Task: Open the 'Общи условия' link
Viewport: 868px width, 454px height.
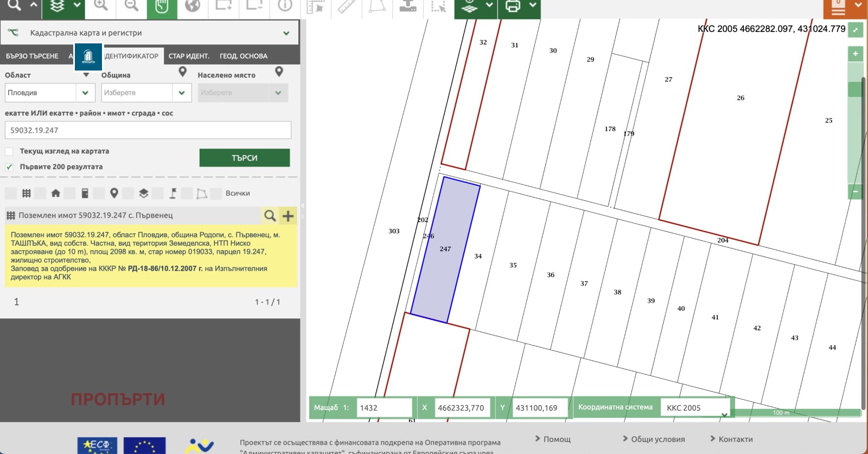Action: point(658,439)
